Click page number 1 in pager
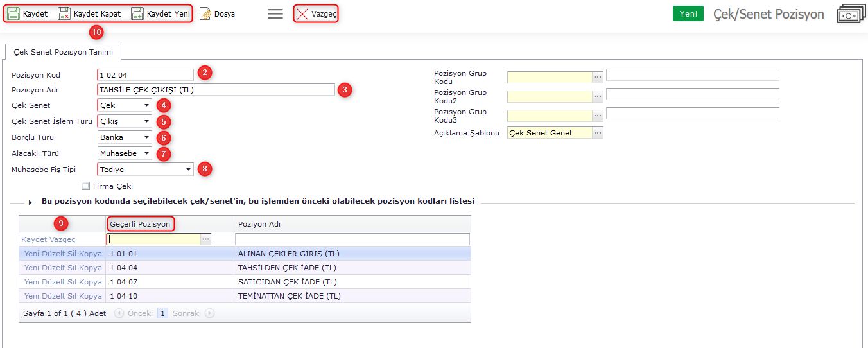868x348 pixels. click(163, 313)
